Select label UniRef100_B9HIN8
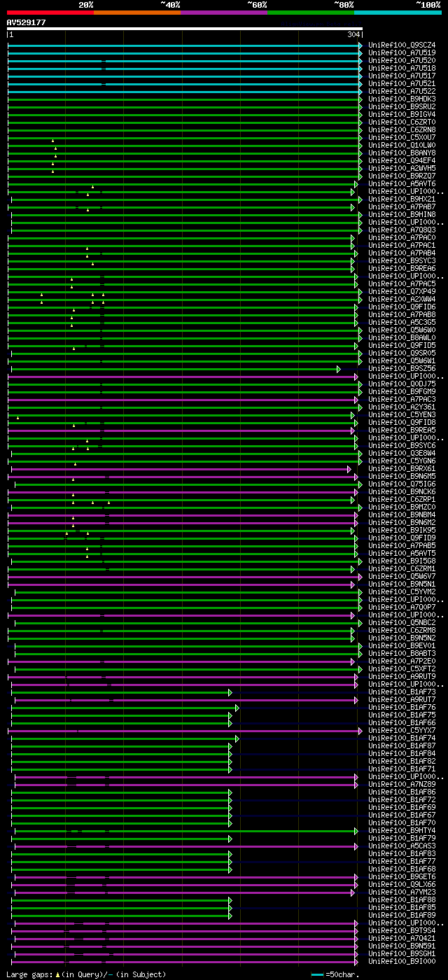The width and height of the screenshot is (448, 980). click(402, 214)
